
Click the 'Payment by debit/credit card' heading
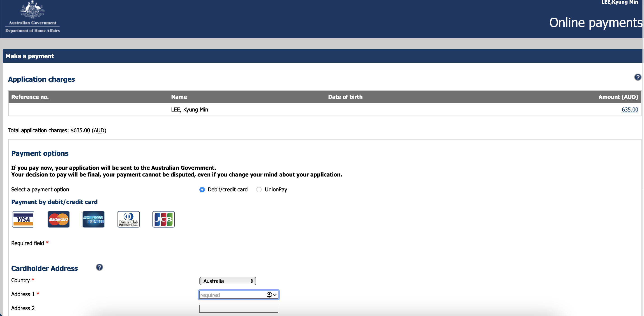54,202
